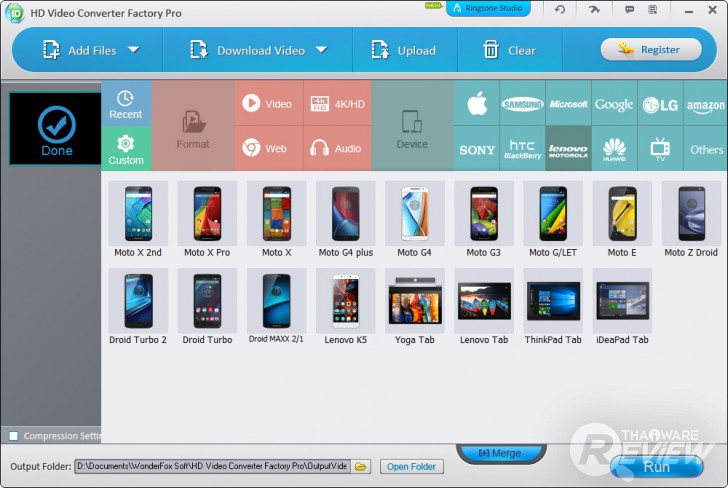Click the Upload toolbar button
Image resolution: width=728 pixels, height=488 pixels.
[404, 50]
